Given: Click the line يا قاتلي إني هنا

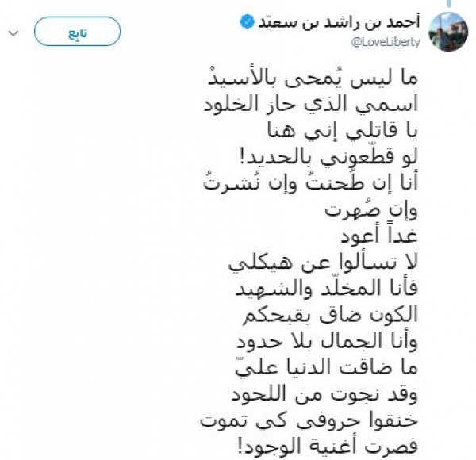Looking at the screenshot, I should click(x=342, y=132).
